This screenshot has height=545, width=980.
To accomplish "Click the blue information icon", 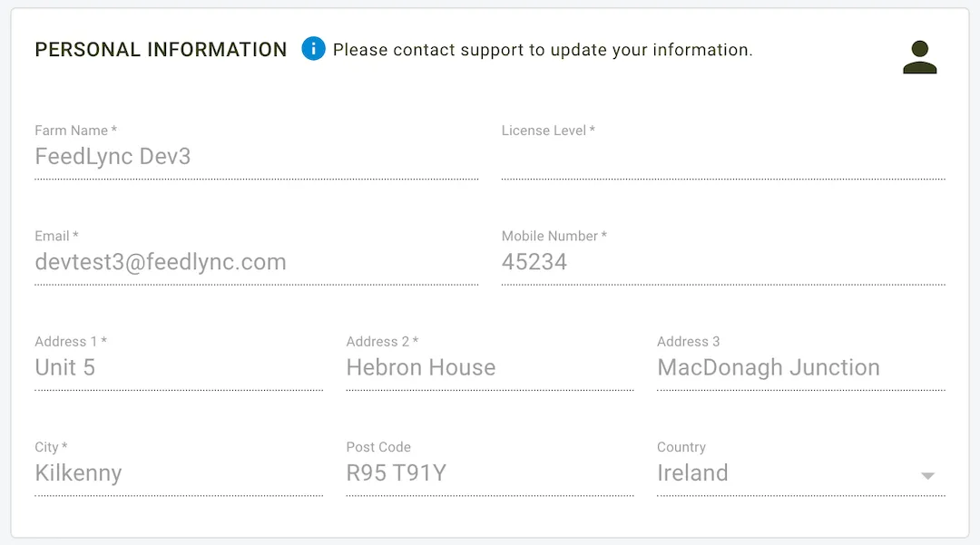I will [313, 49].
